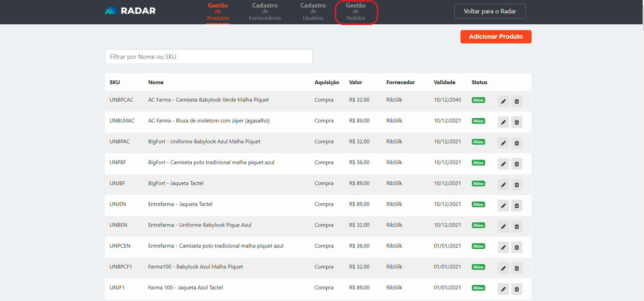This screenshot has width=644, height=301.
Task: Edit the Entrefarma Jaqueta Tactel product
Action: tap(503, 206)
